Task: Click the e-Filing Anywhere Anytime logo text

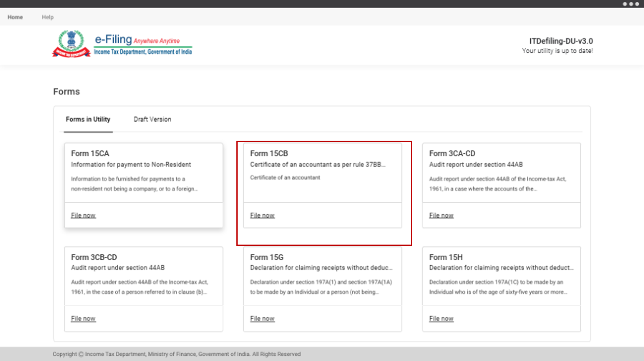Action: pos(137,40)
